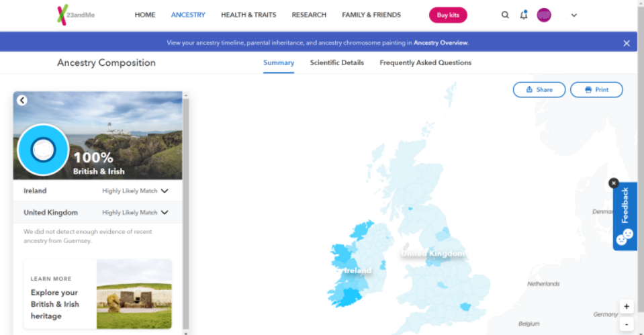Click the Ancestry Composition page title
This screenshot has width=644, height=335.
coord(106,63)
